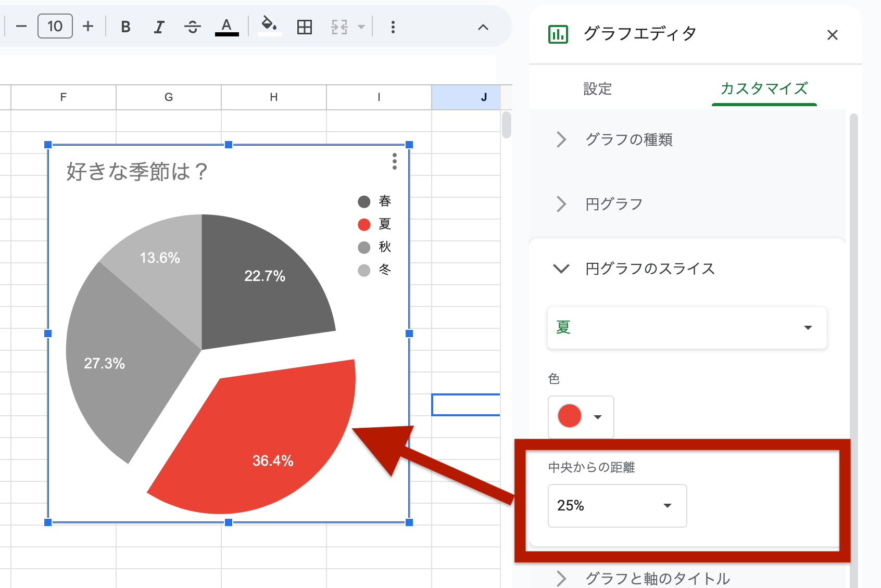This screenshot has width=881, height=588.
Task: Apply italic formatting
Action: (158, 27)
